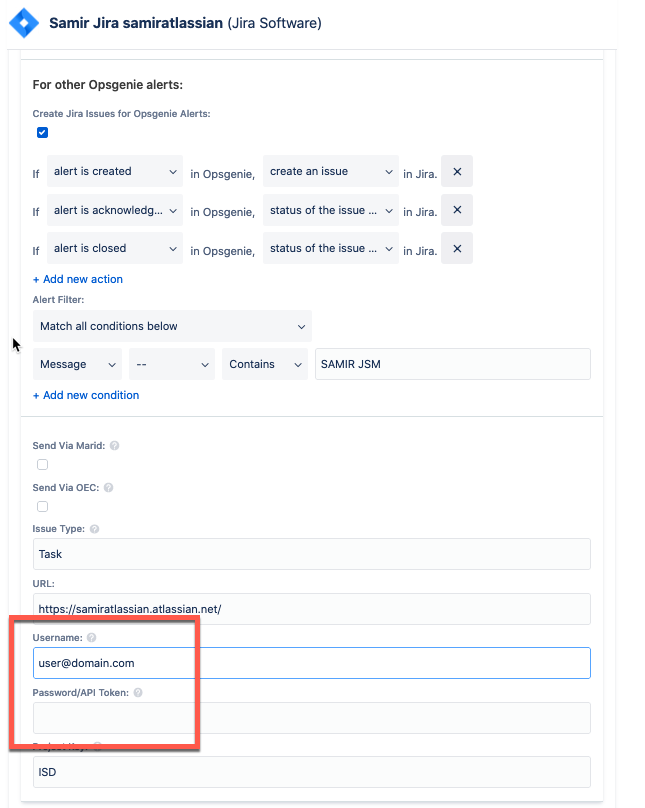Open help icon next to Username

(x=91, y=638)
